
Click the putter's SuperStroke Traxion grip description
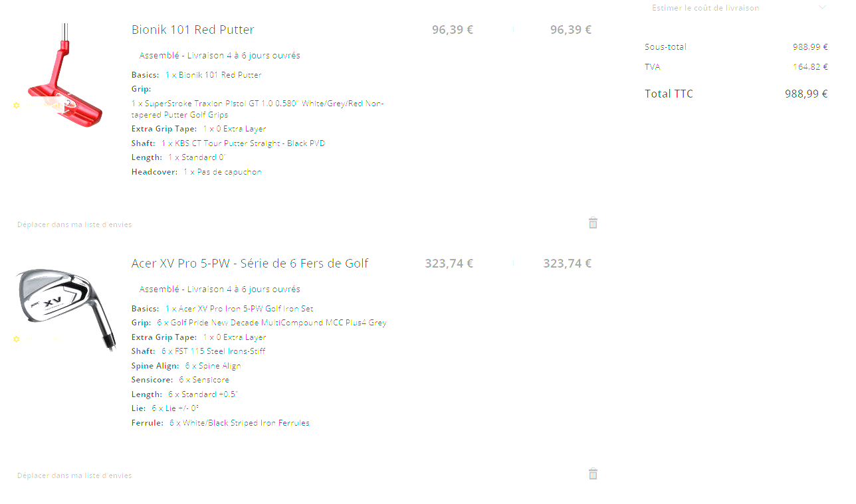pos(258,109)
